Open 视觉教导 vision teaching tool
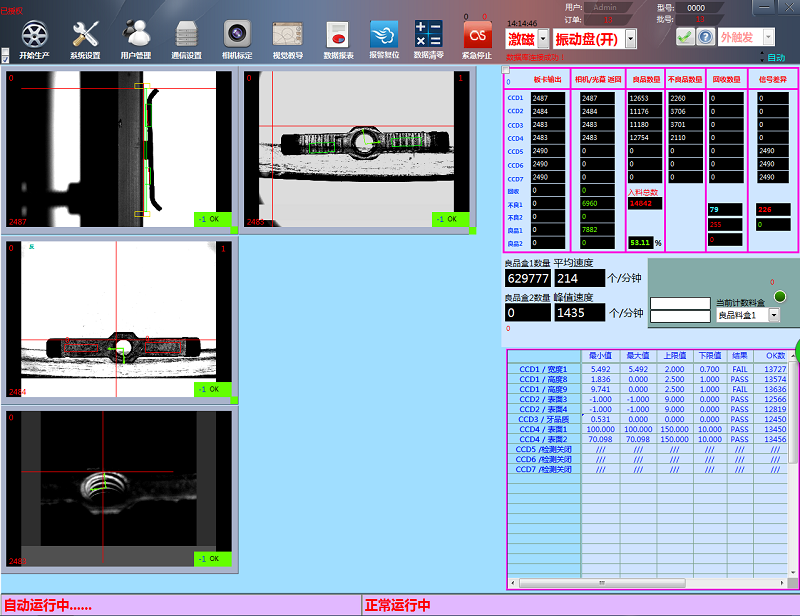800x616 pixels. pos(288,38)
